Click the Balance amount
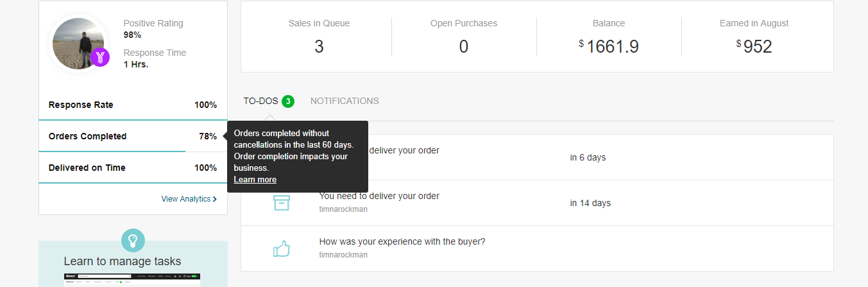Image resolution: width=868 pixels, height=287 pixels. click(609, 46)
